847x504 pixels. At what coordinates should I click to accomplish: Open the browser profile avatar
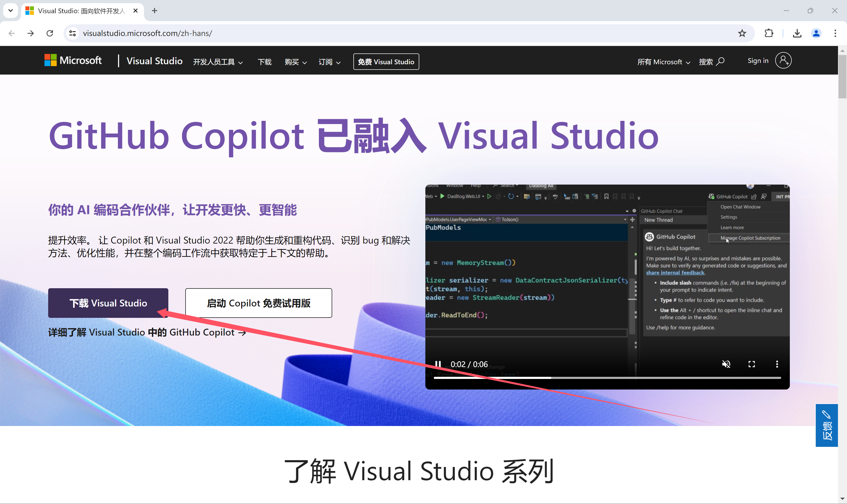[816, 33]
